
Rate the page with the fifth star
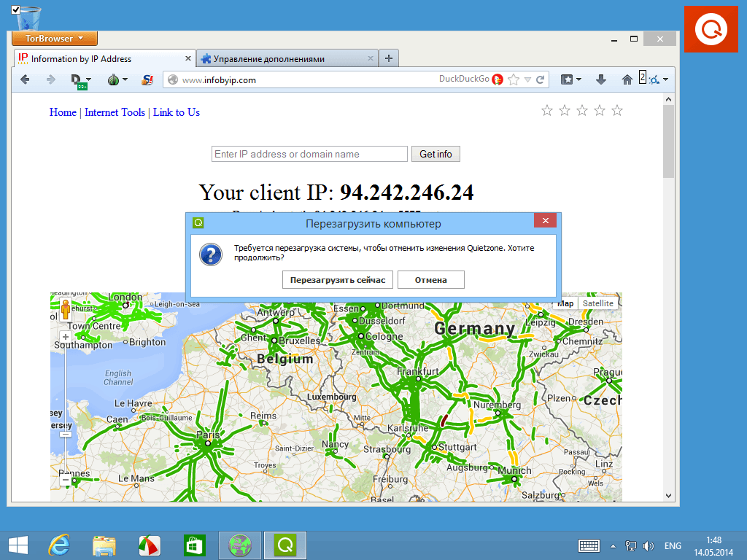(617, 111)
